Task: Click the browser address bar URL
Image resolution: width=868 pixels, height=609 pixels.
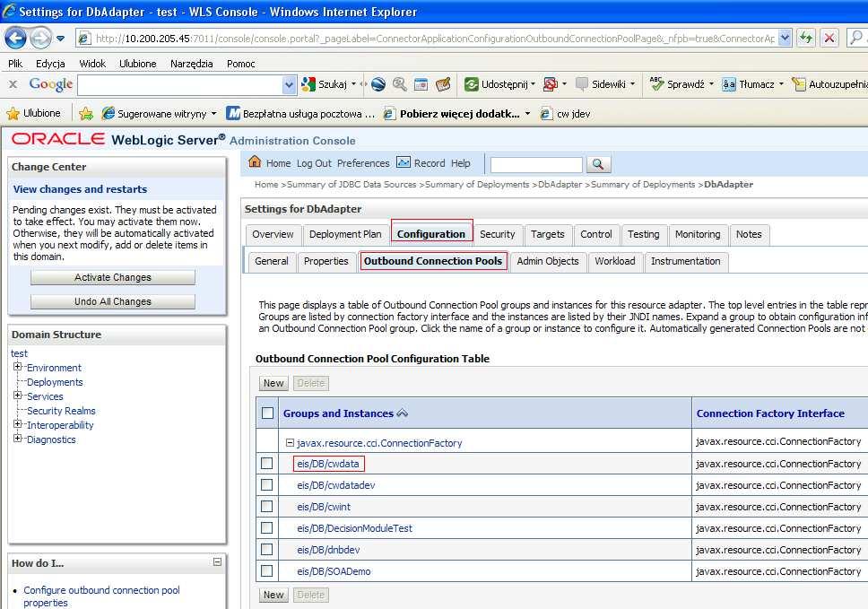Action: point(435,39)
